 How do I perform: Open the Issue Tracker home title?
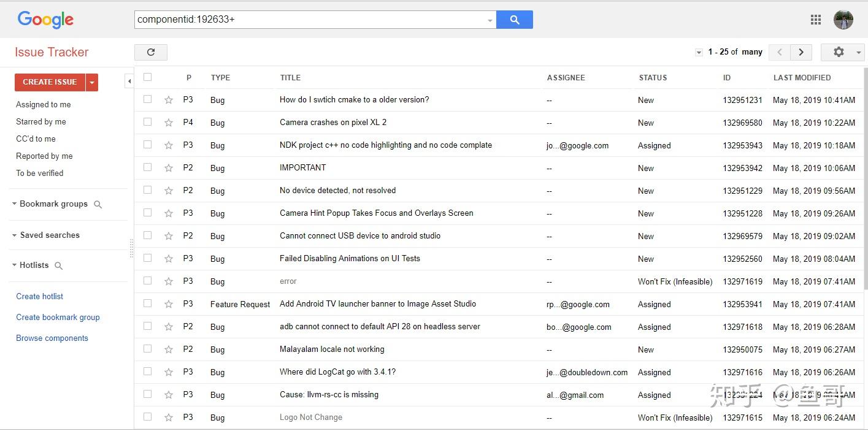pos(52,52)
